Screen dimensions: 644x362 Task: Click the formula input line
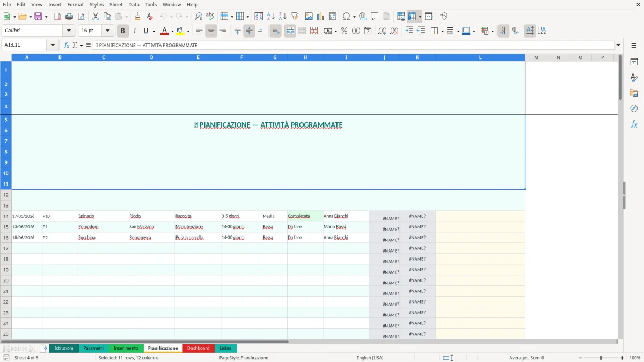tap(354, 45)
